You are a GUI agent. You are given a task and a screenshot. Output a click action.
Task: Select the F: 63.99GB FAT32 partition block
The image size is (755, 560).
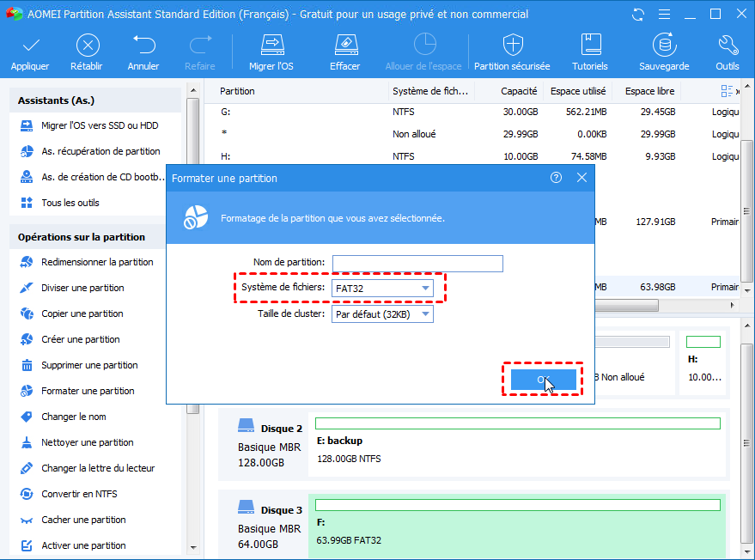(518, 526)
